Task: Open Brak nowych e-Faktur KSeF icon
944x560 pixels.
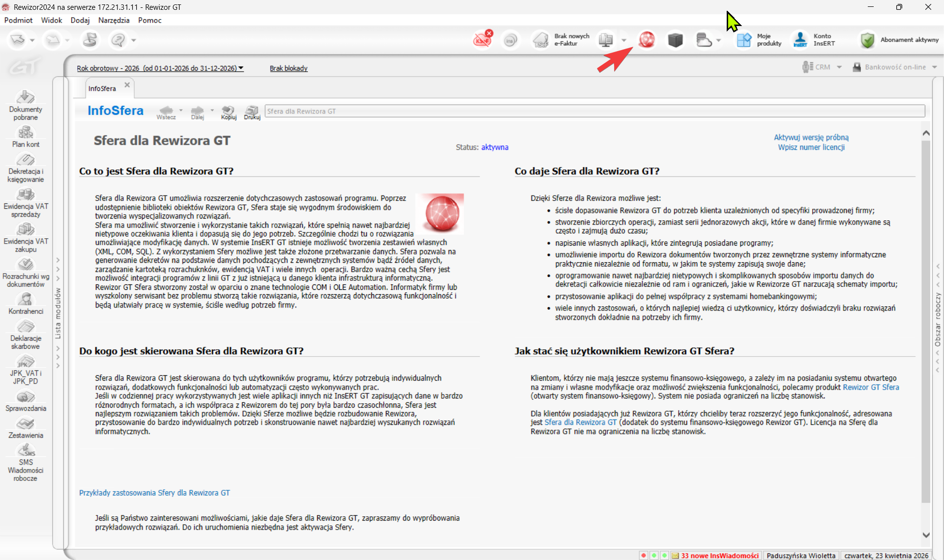Action: [541, 40]
